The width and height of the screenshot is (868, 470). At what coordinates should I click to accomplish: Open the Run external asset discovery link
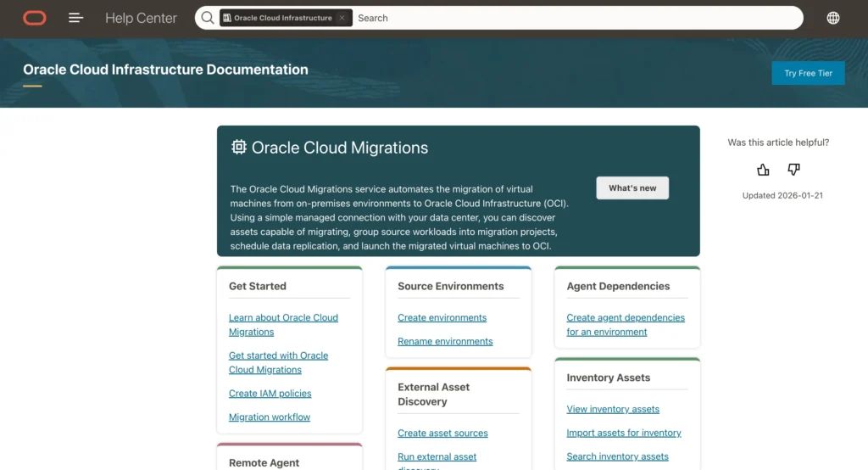[437, 460]
